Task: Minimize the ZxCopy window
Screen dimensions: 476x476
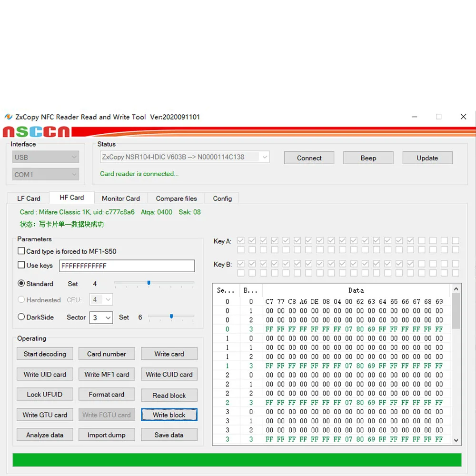Action: (415, 117)
